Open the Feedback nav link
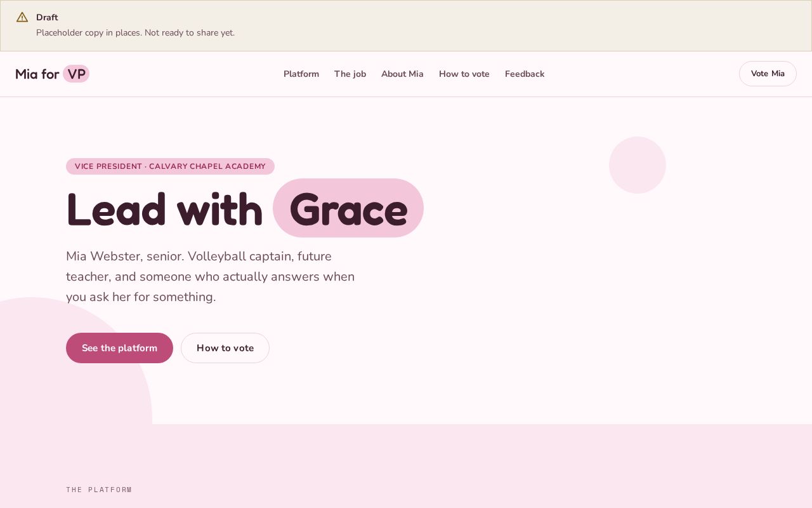This screenshot has height=508, width=812. point(525,74)
